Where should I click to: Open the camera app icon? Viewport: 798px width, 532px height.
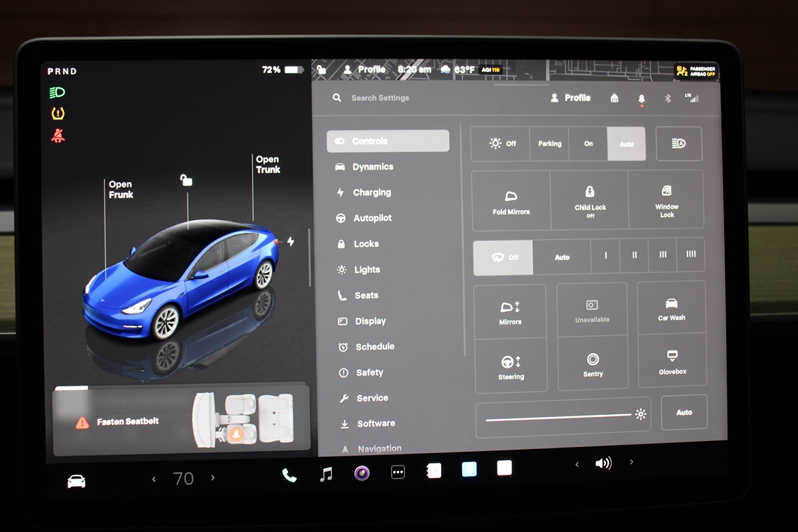point(362,473)
